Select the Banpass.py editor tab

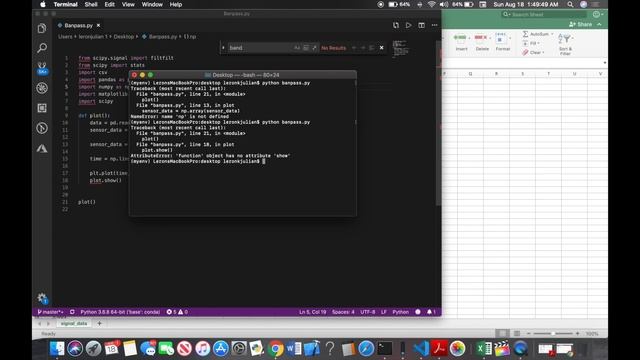point(78,25)
